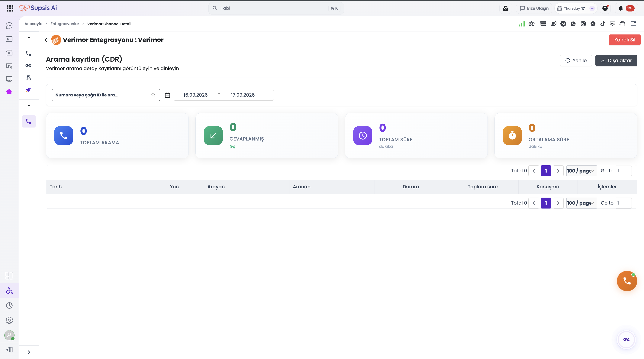Click the plus icon next to Thursday 17
644x359 pixels.
[x=592, y=8]
